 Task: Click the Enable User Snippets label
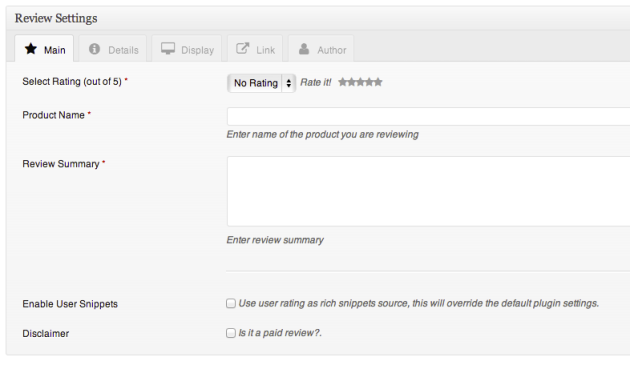70,304
